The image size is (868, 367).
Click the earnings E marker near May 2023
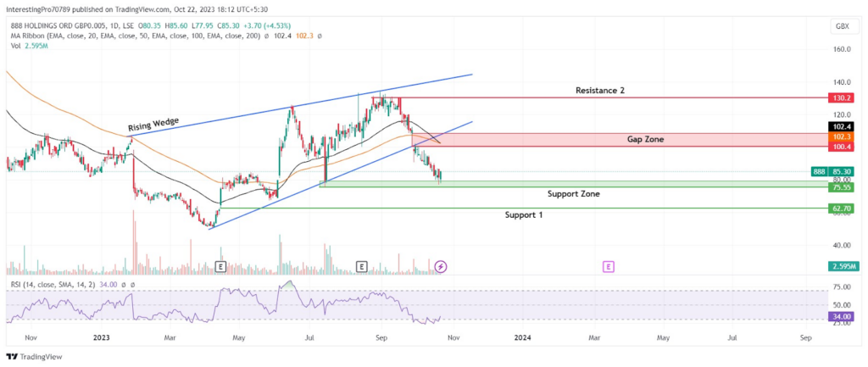point(220,267)
